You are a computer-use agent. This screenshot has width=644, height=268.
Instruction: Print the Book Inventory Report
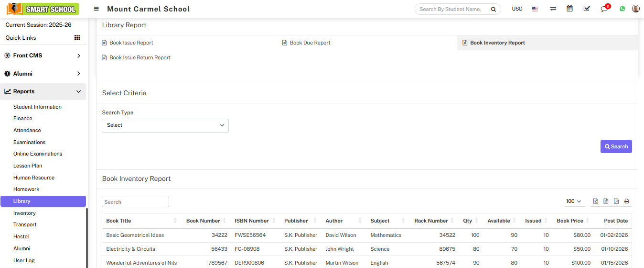click(627, 201)
